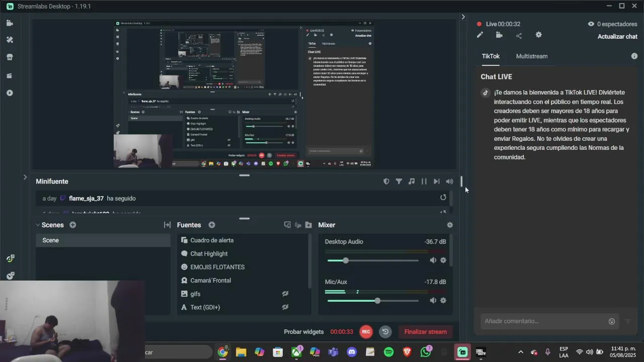Open the Editor tab in left sidebar
This screenshot has height=362, width=644.
point(10,23)
